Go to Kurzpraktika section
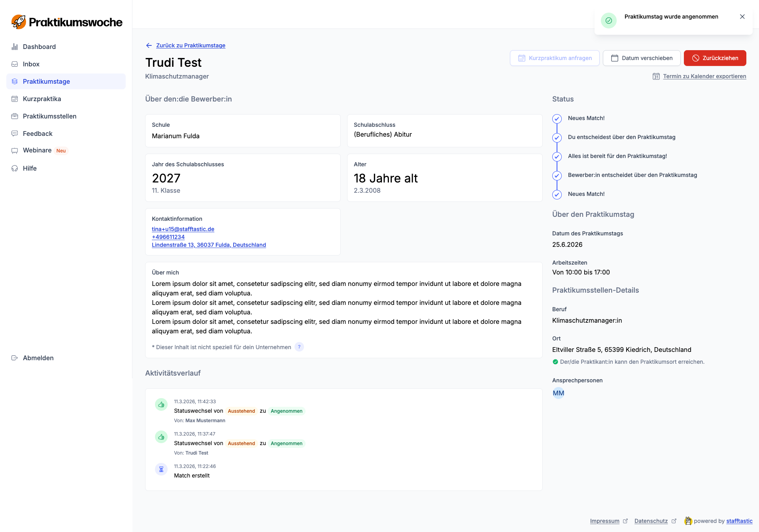The width and height of the screenshot is (759, 532). 42,99
